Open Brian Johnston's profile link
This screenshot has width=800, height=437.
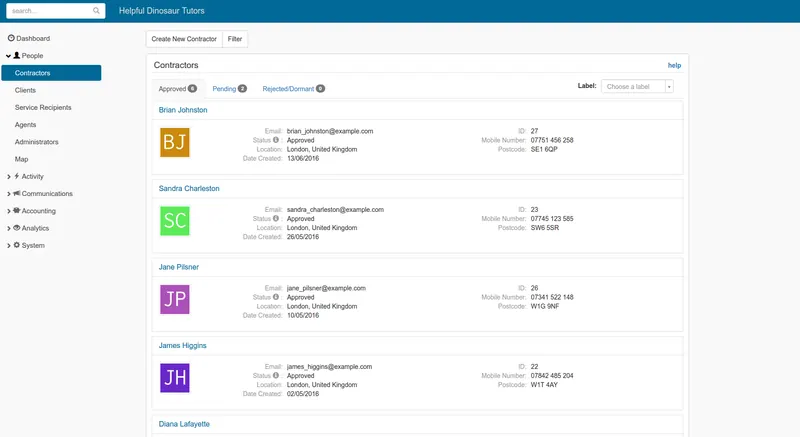(183, 110)
